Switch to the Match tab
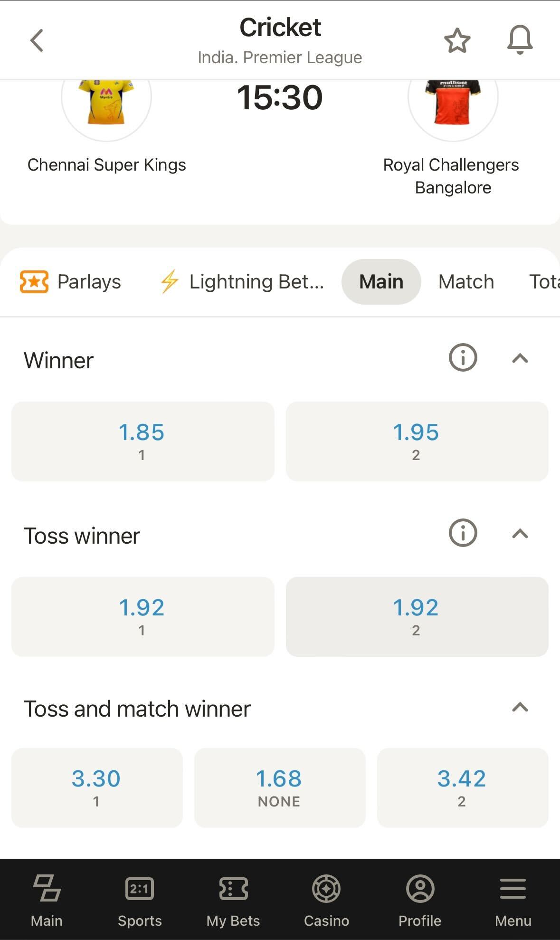 465,281
